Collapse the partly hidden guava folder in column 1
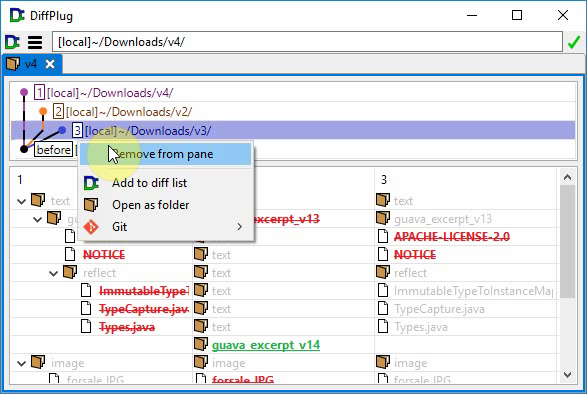Image resolution: width=587 pixels, height=394 pixels. tap(37, 219)
